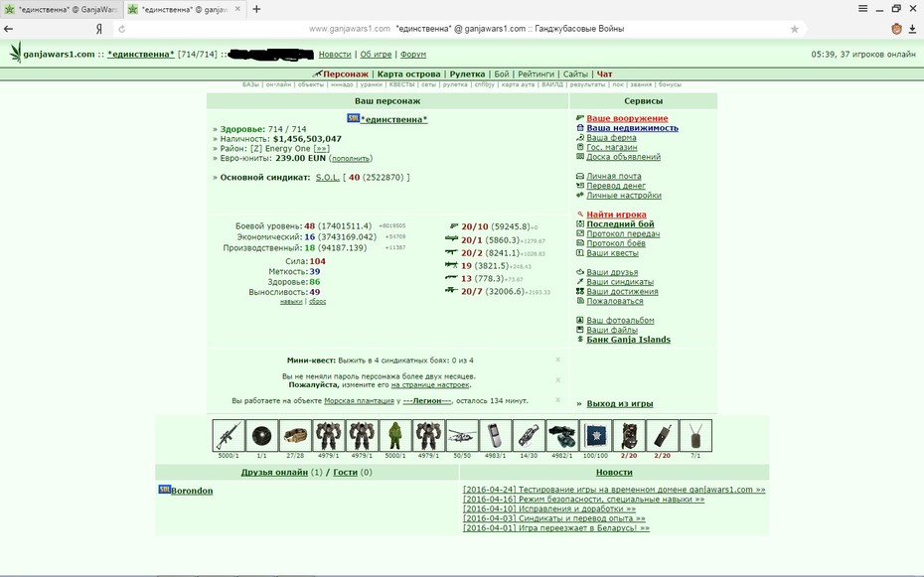The width and height of the screenshot is (924, 577).
Task: Dismiss the mini-quest notice with its x
Action: tap(558, 360)
